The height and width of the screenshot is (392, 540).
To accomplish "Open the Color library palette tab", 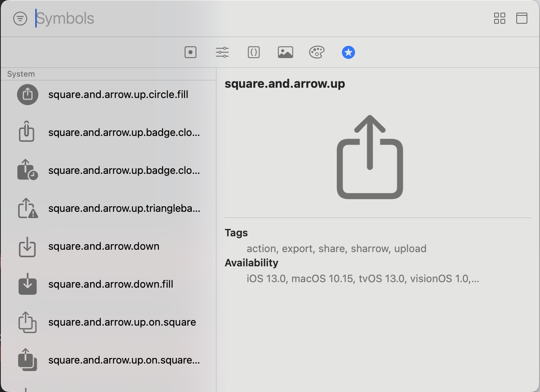I will click(x=317, y=52).
